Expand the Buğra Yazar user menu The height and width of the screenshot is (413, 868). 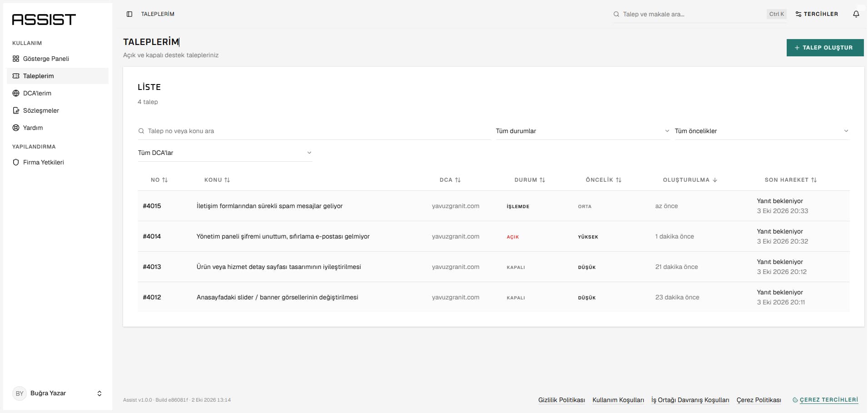[58, 393]
